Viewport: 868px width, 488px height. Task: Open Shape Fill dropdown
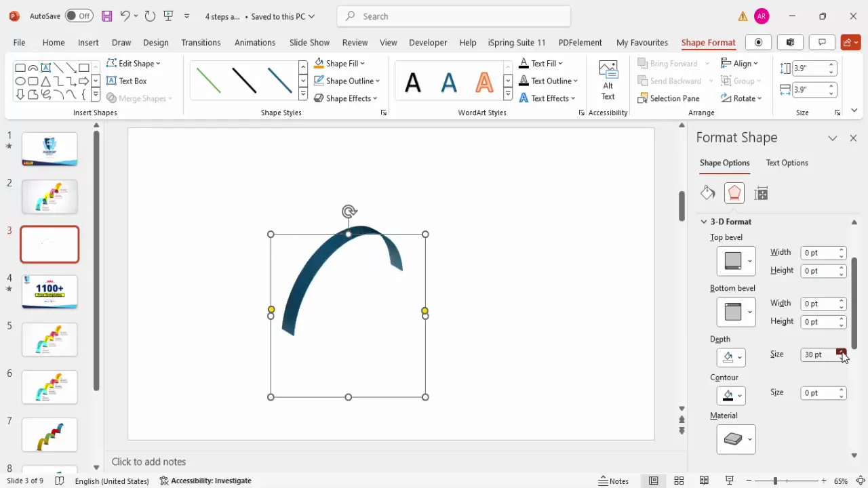[x=339, y=63]
